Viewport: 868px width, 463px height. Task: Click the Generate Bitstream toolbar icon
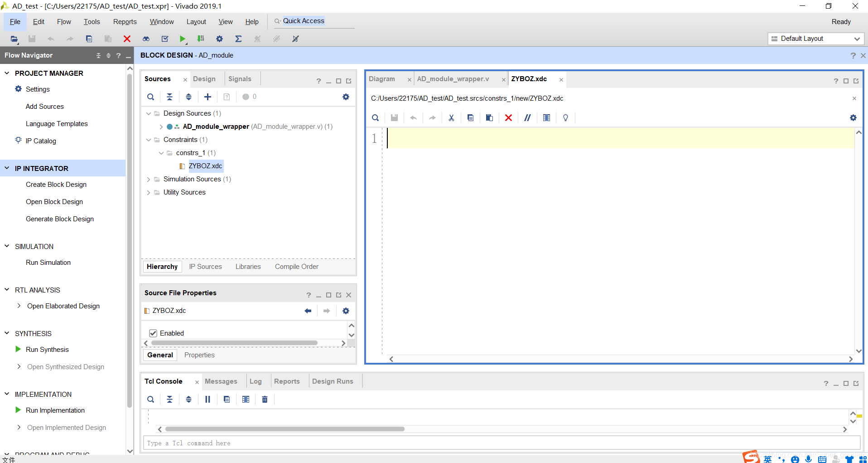tap(201, 39)
